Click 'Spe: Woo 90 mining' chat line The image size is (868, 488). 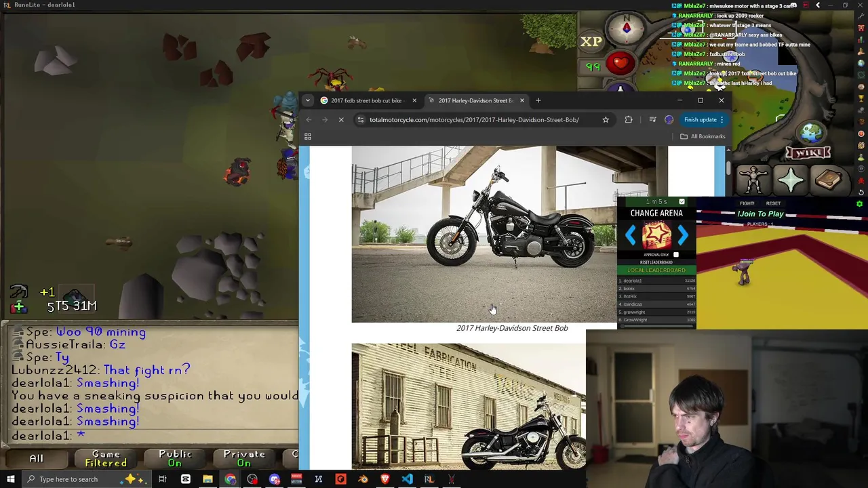[79, 332]
